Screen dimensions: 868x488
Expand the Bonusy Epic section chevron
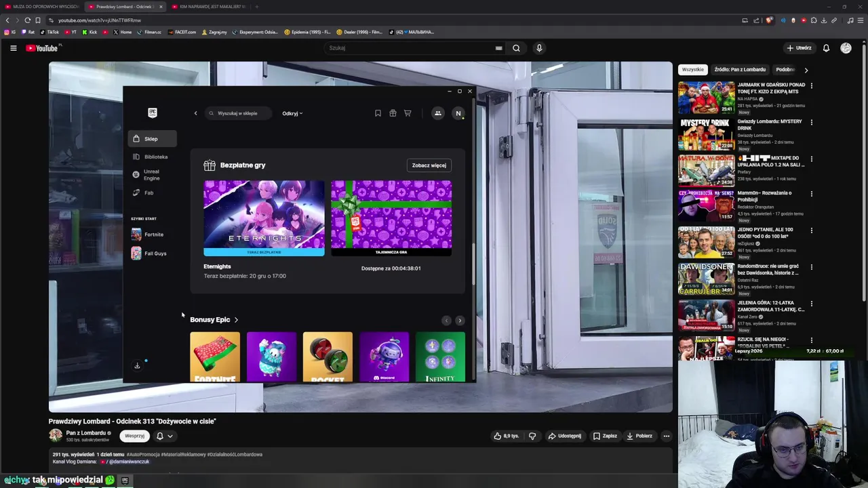(236, 319)
